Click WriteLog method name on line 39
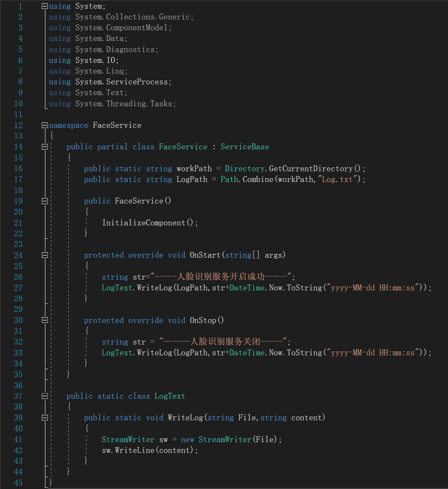 185,417
